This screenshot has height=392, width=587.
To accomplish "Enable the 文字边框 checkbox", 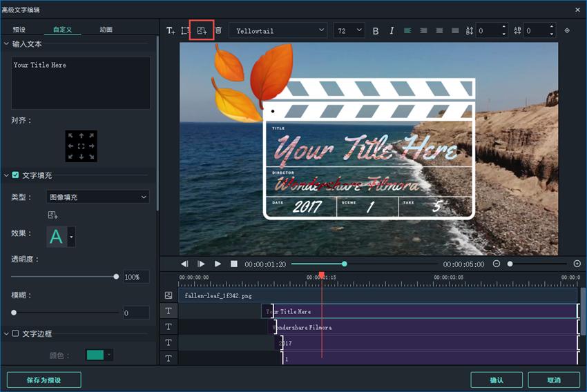I will (x=15, y=334).
